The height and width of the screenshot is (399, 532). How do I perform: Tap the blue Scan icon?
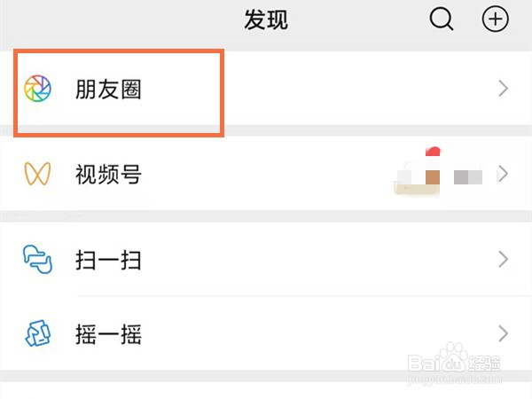37,260
